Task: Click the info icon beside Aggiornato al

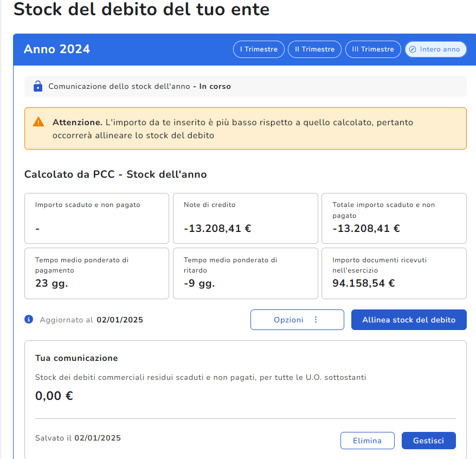Action: pyautogui.click(x=29, y=319)
